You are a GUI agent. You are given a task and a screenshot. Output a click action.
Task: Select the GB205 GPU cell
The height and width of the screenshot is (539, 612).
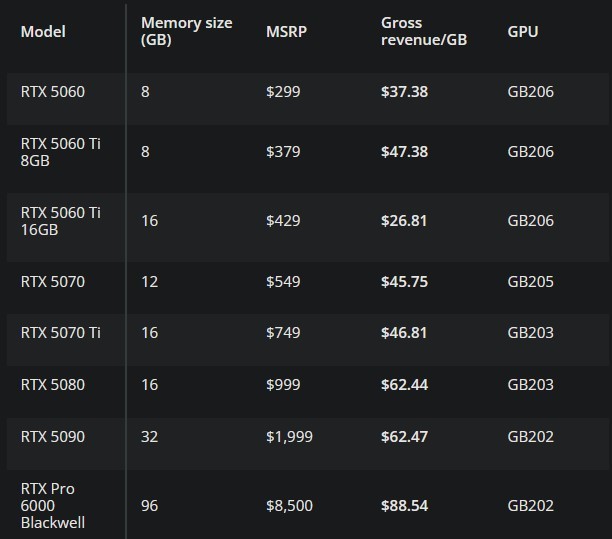(530, 282)
